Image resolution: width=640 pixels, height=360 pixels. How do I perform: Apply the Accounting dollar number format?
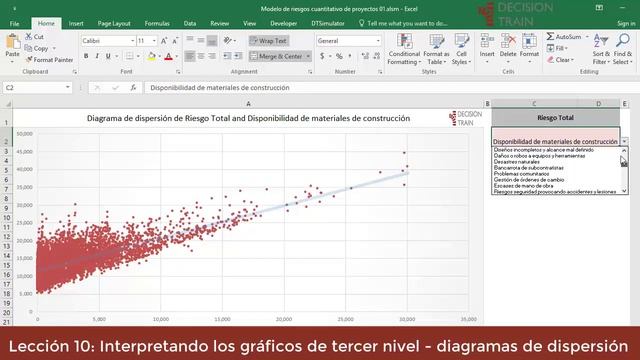pyautogui.click(x=322, y=56)
